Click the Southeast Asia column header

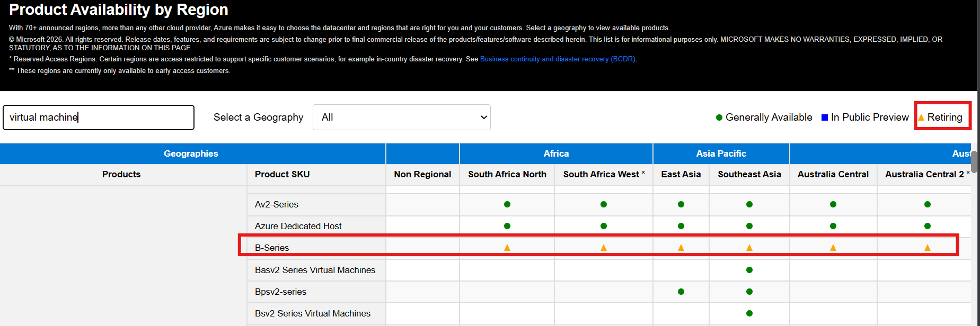(749, 175)
